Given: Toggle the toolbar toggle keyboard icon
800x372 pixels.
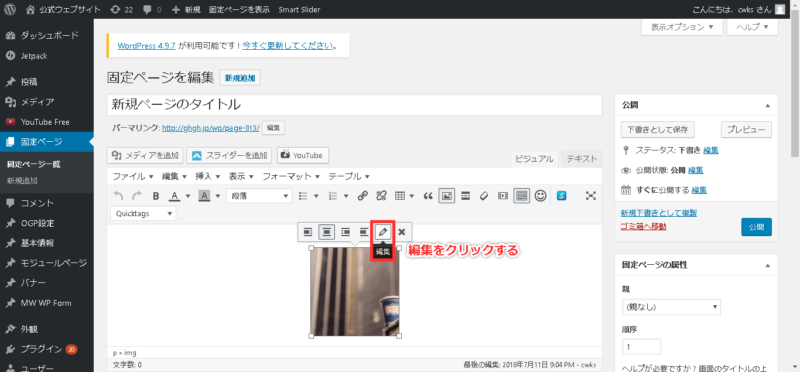Looking at the screenshot, I should [x=521, y=195].
